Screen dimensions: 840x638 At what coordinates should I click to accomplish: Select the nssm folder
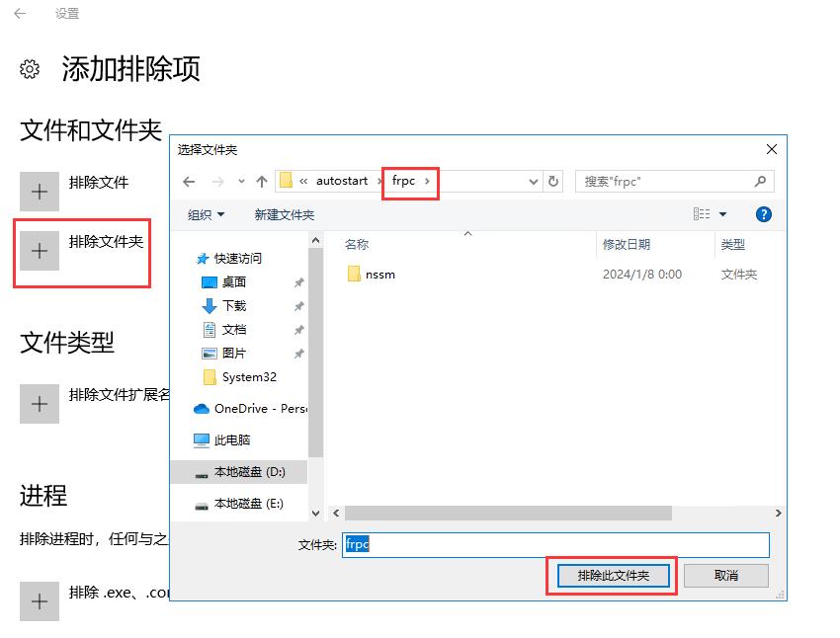pos(379,275)
